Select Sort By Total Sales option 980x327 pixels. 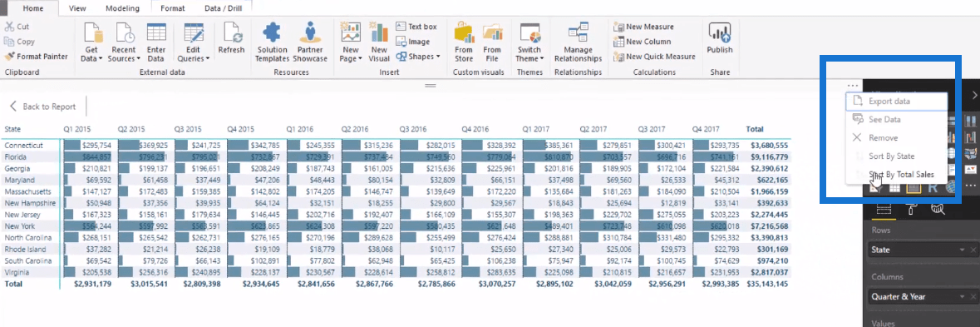(896, 175)
